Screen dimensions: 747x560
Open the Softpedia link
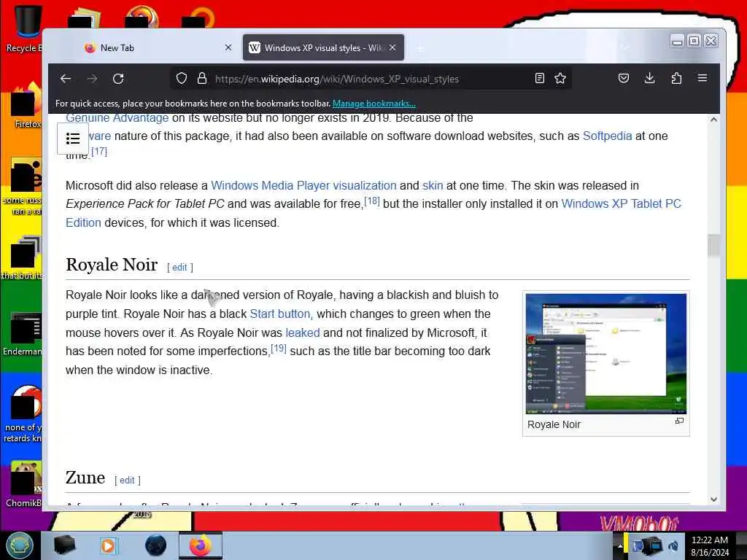pyautogui.click(x=608, y=136)
